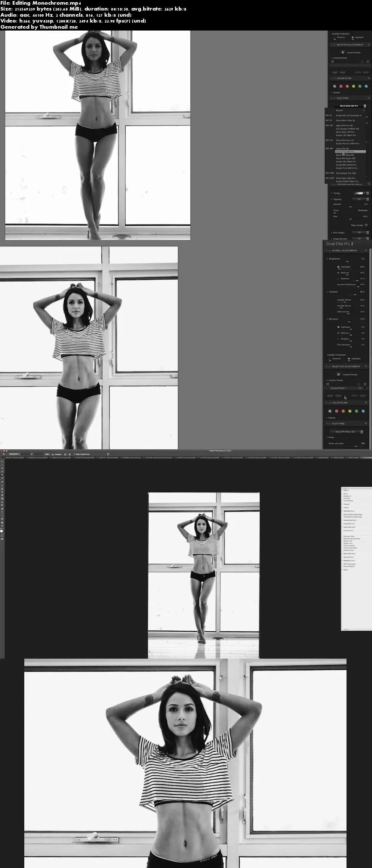
Task: Pick red color filter above the Ilford FP4 dropdown
Action: tap(337, 411)
